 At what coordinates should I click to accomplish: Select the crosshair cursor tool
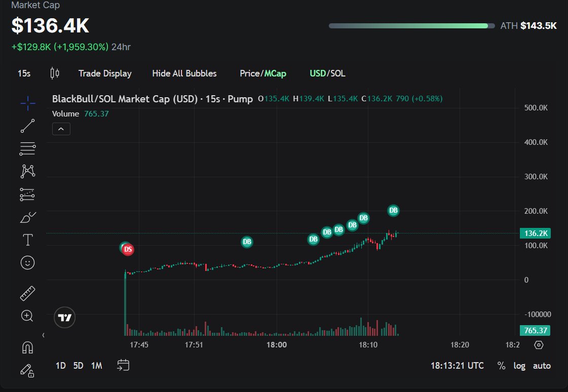click(x=27, y=103)
